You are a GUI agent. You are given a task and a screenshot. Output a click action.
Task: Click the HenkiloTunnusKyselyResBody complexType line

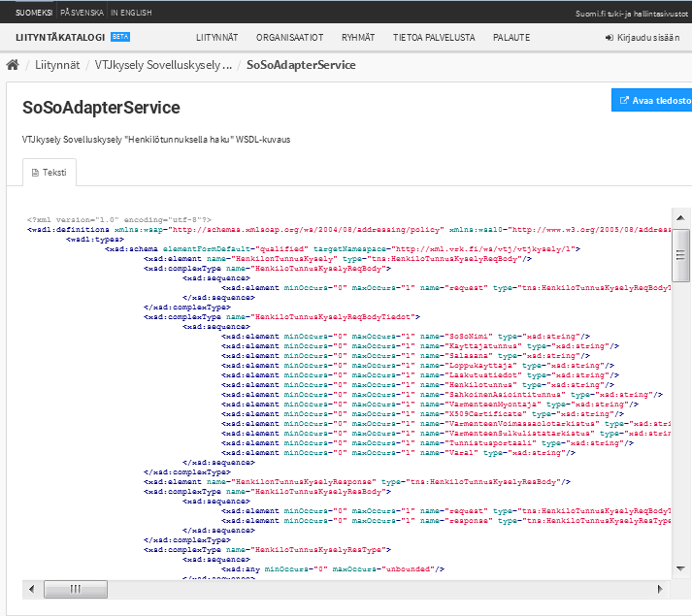[268, 492]
